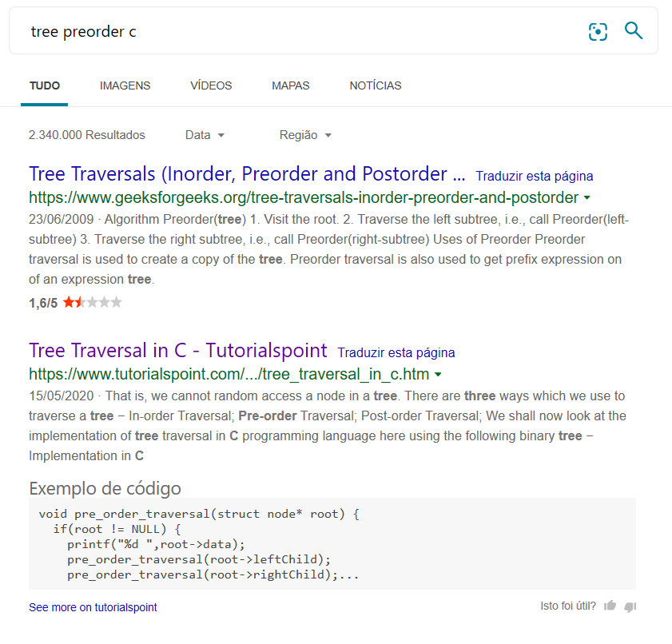Click the magnifying glass search icon
The height and width of the screenshot is (644, 672).
pos(634,31)
